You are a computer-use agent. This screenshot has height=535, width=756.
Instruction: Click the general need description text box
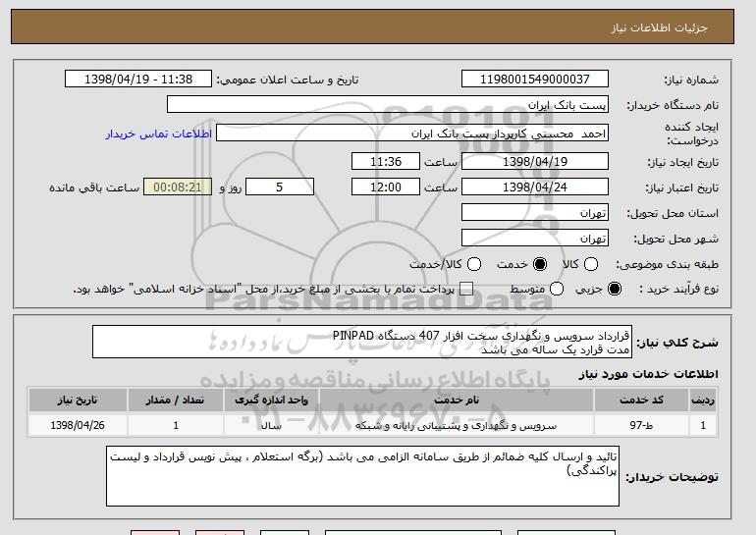point(362,343)
